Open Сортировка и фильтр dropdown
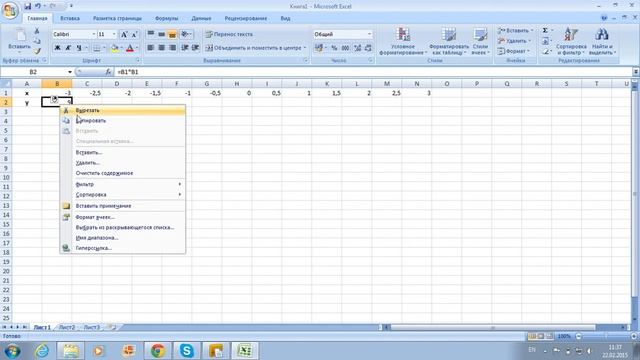 click(571, 41)
